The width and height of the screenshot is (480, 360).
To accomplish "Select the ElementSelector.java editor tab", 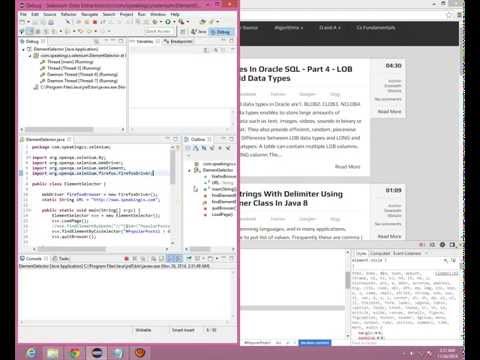I will click(45, 139).
